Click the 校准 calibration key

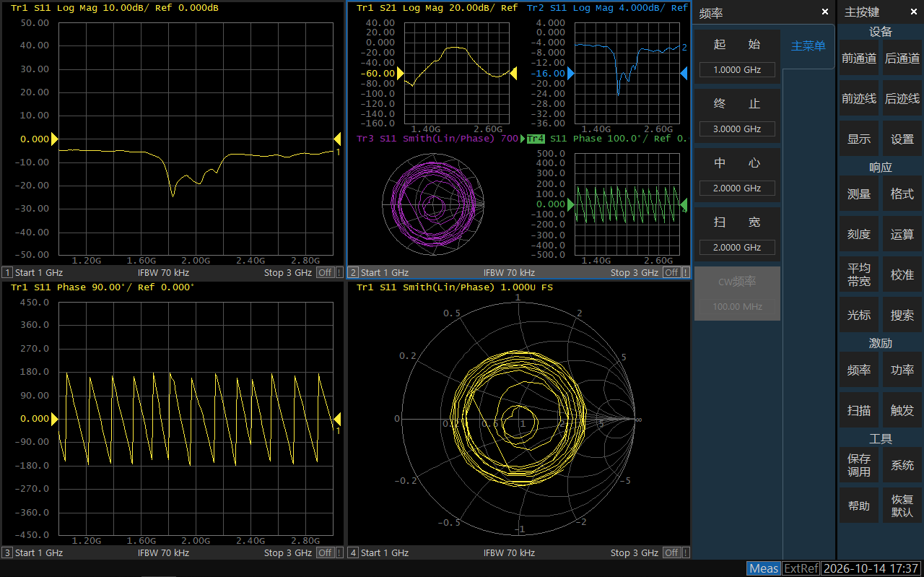[902, 275]
